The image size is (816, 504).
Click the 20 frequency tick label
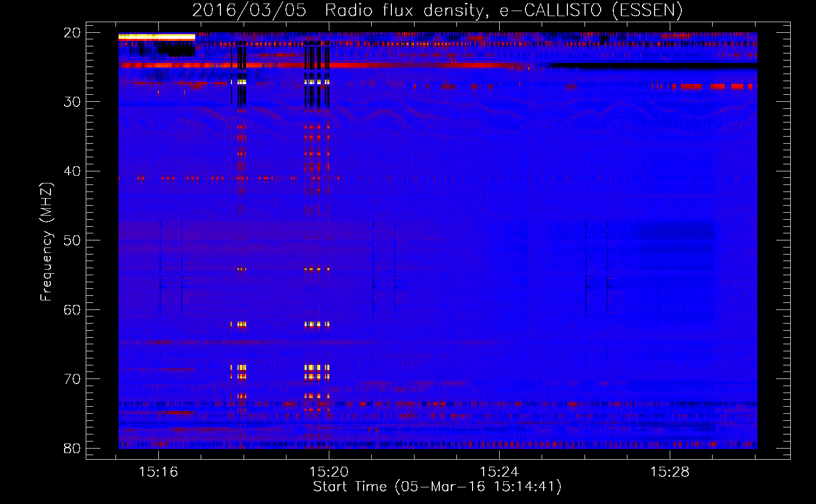pos(72,33)
